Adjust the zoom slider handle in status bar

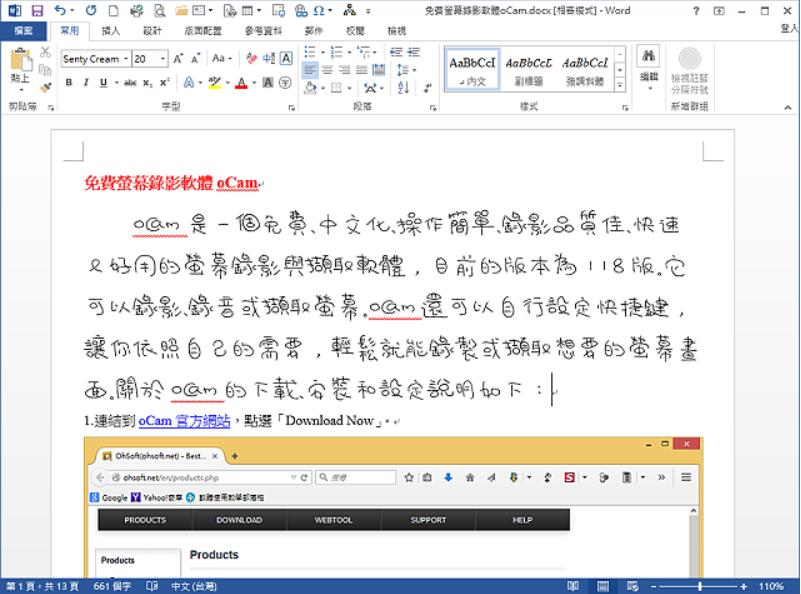pyautogui.click(x=700, y=586)
